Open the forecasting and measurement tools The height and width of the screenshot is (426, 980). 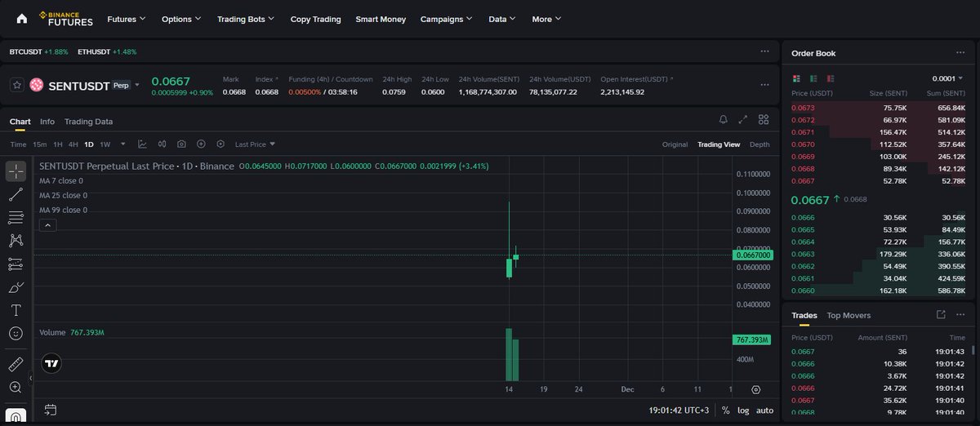16,264
